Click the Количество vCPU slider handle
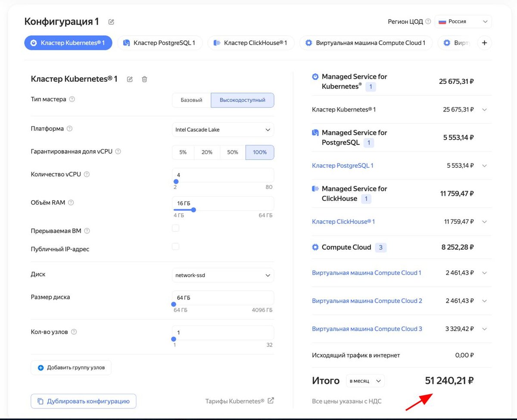 [x=176, y=182]
